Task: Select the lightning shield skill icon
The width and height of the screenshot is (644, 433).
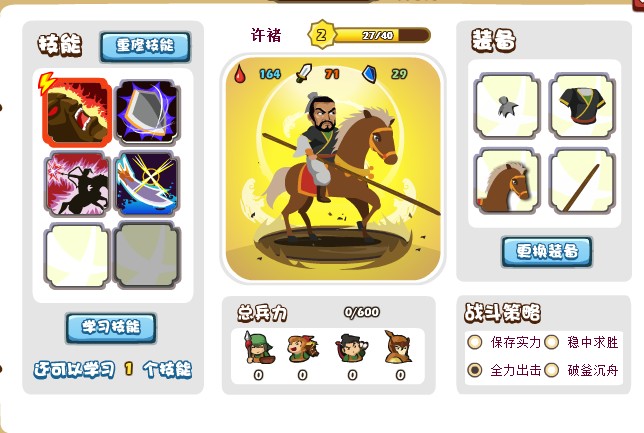Action: click(x=147, y=113)
